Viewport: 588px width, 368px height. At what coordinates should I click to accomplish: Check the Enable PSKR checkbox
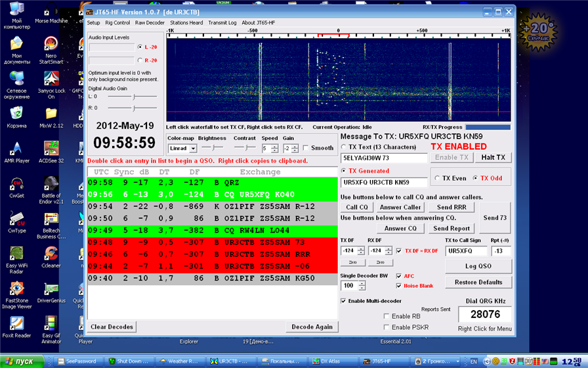click(387, 327)
